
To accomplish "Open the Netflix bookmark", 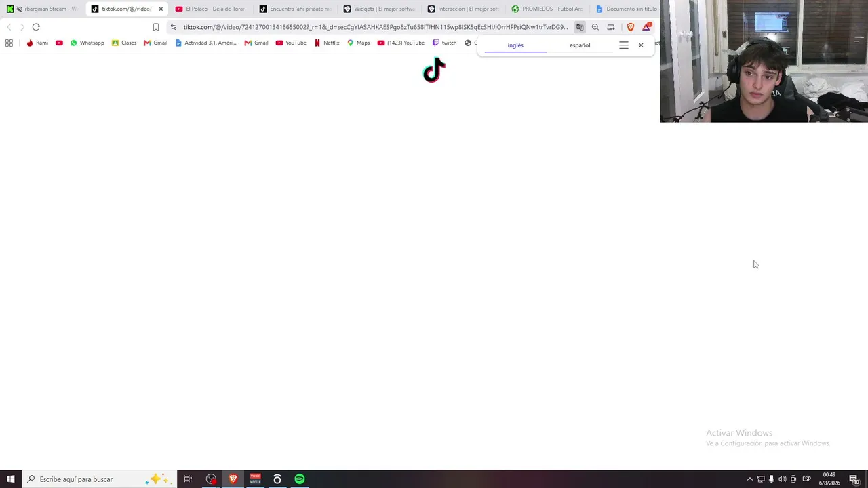I will [x=327, y=43].
